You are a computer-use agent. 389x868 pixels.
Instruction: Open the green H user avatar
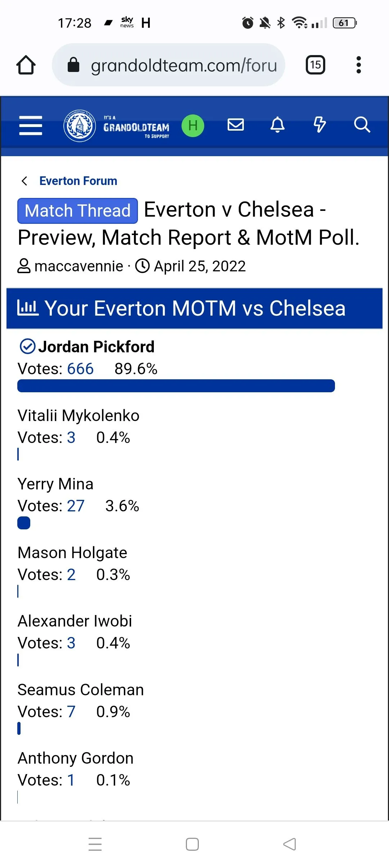pyautogui.click(x=193, y=126)
